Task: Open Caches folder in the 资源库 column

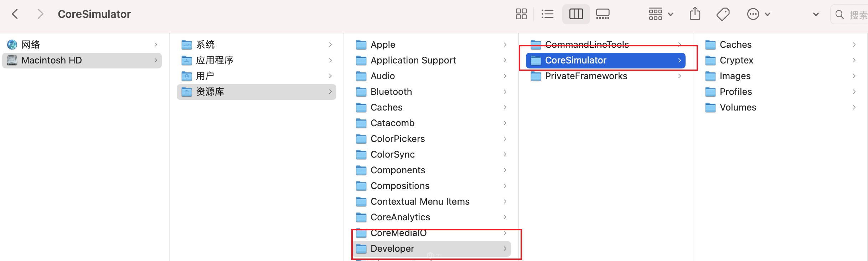Action: coord(431,107)
